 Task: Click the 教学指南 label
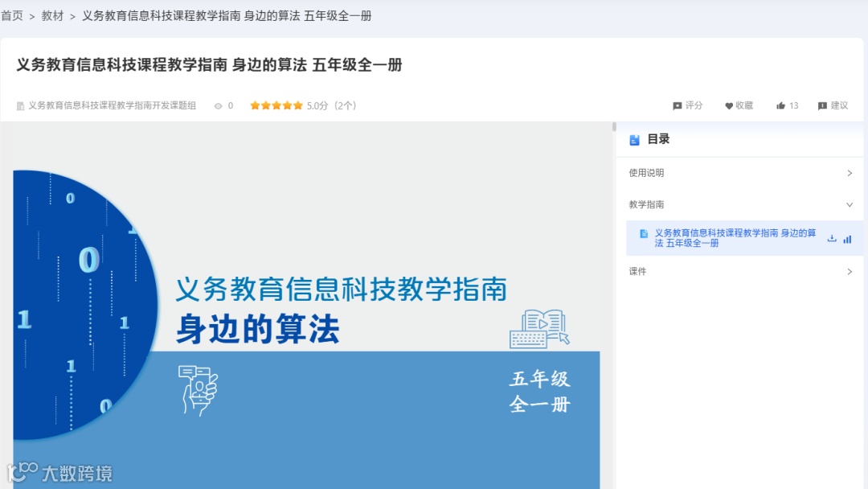tap(646, 204)
